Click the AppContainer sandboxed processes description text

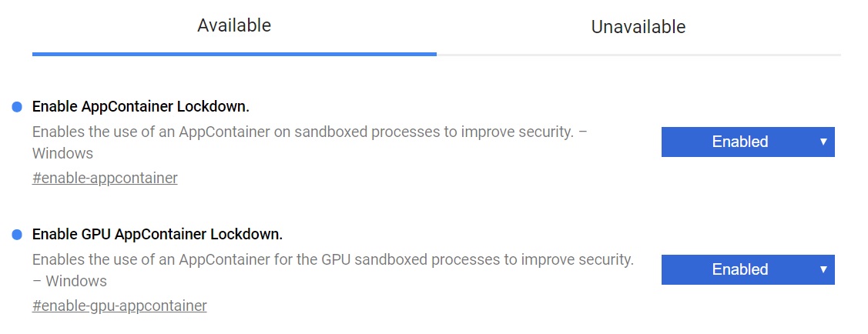(308, 132)
